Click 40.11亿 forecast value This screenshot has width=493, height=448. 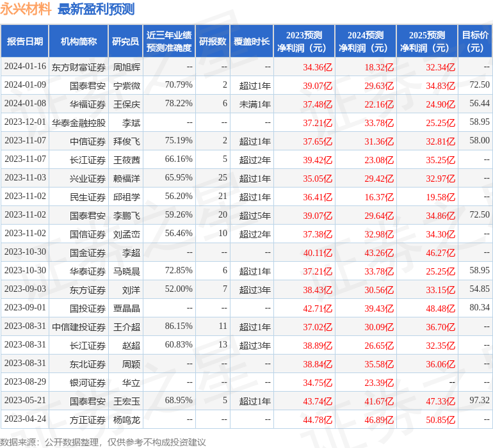(318, 252)
